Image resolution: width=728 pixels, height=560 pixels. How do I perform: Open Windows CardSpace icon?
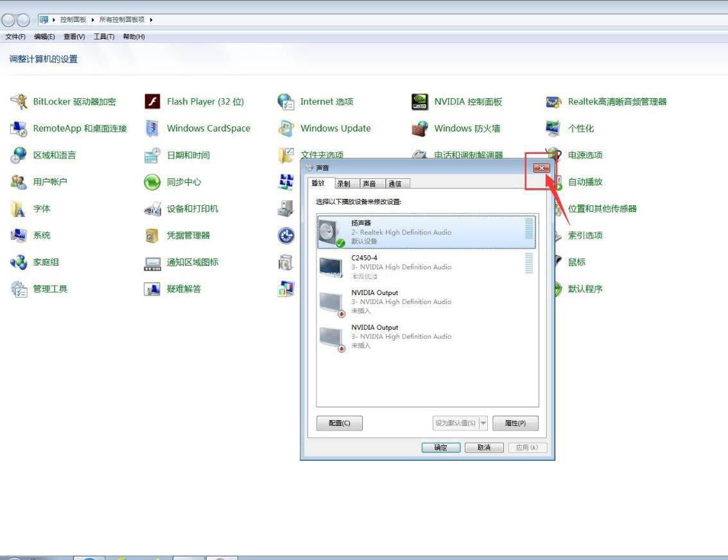coord(152,128)
